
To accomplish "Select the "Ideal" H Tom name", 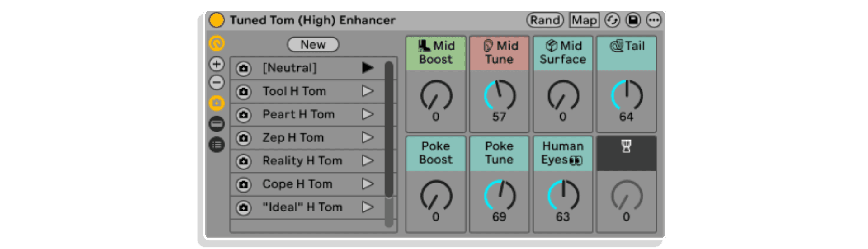I will pos(302,207).
